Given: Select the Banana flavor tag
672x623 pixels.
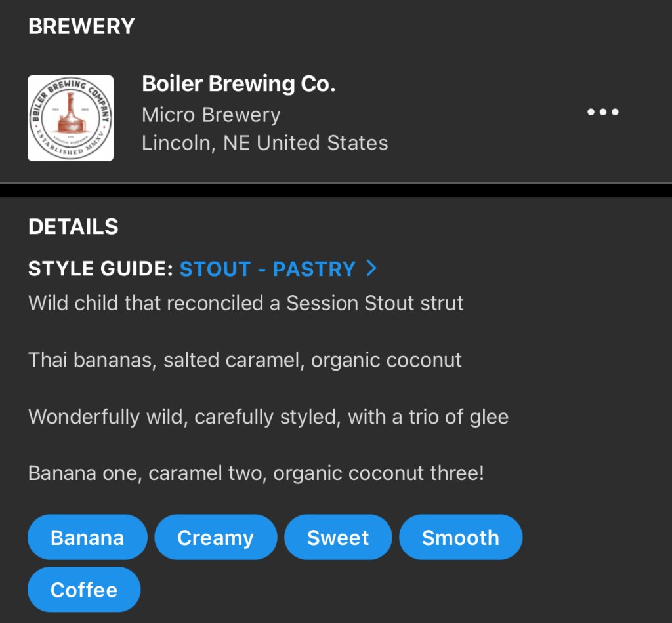Looking at the screenshot, I should point(87,538).
